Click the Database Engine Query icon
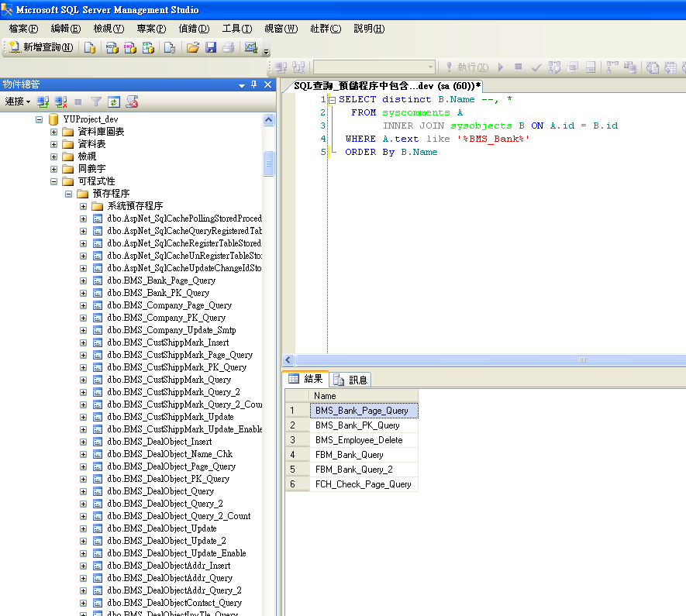 (x=90, y=47)
